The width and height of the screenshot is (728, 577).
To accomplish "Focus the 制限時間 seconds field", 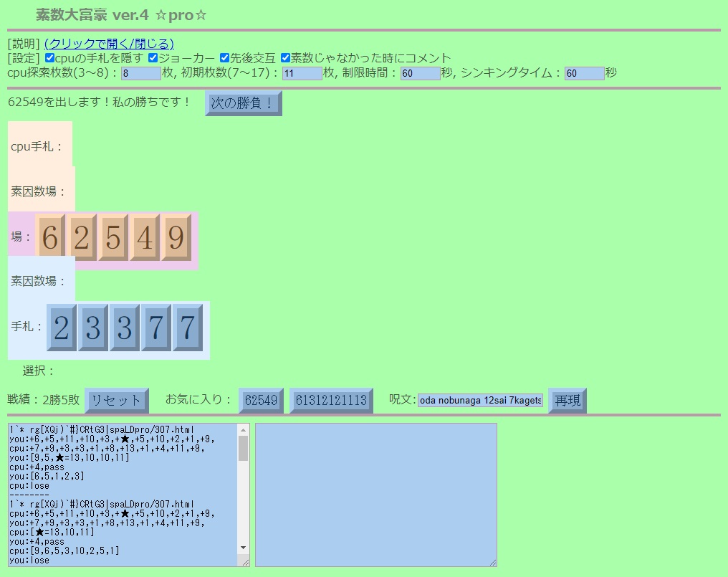I will point(421,73).
